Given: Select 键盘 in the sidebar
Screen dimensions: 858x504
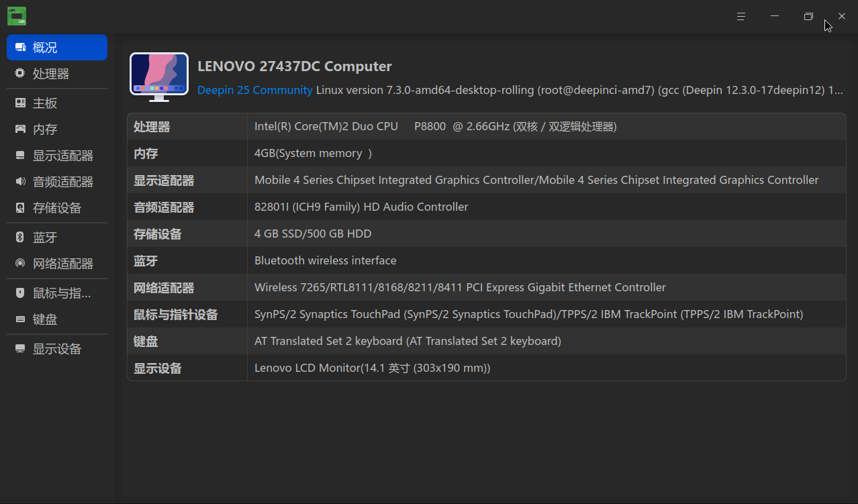Looking at the screenshot, I should [x=57, y=319].
